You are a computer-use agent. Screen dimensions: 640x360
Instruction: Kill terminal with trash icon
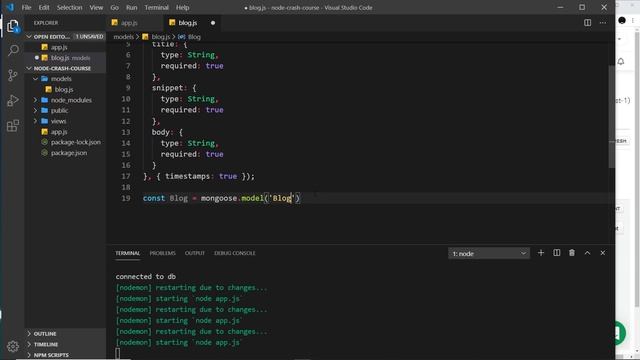(572, 253)
